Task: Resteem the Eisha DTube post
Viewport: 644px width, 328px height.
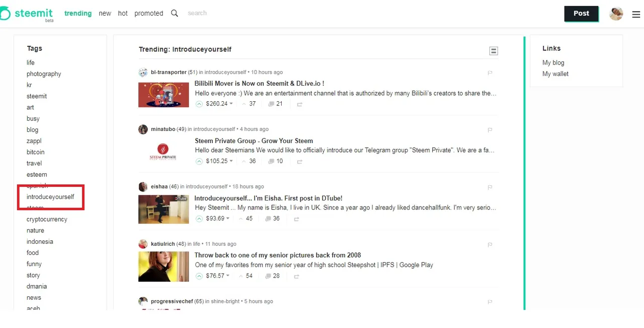Action: pyautogui.click(x=296, y=219)
